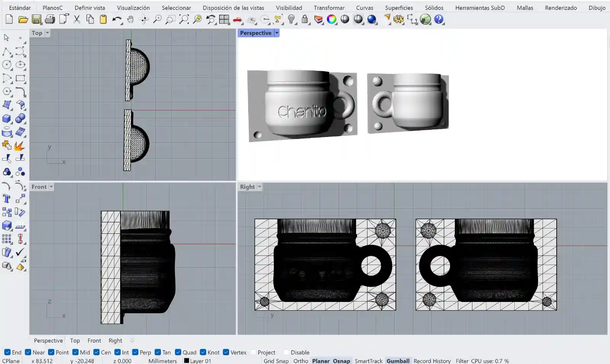The height and width of the screenshot is (364, 610).
Task: Click the Layer 01 black color swatch
Action: (186, 361)
